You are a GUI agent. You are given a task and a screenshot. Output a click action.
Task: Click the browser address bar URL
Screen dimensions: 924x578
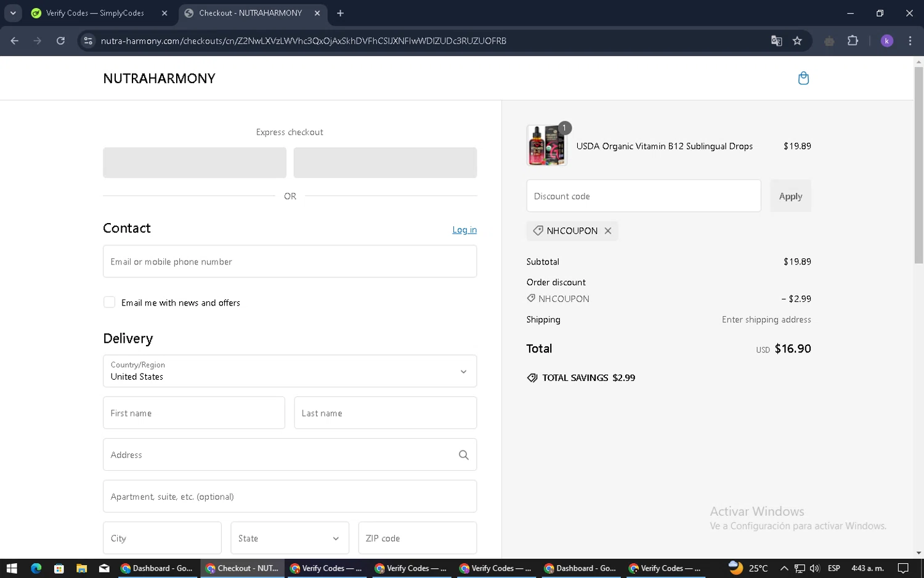(x=304, y=41)
